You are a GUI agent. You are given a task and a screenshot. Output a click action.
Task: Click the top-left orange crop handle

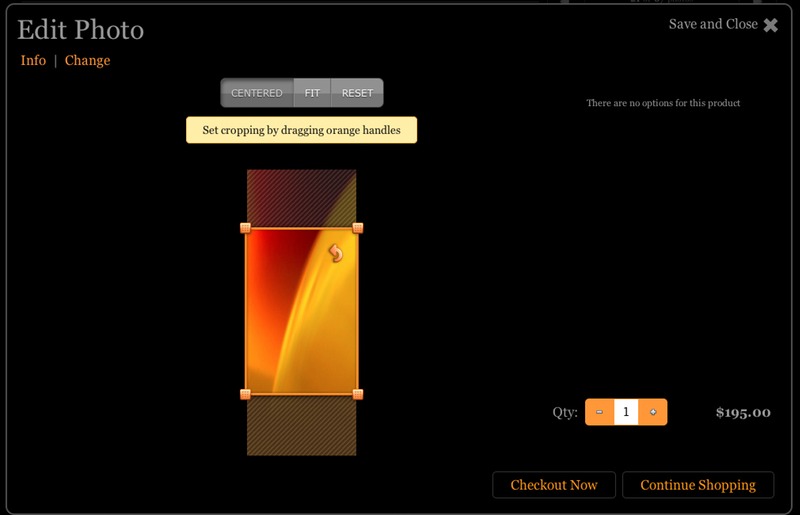245,228
